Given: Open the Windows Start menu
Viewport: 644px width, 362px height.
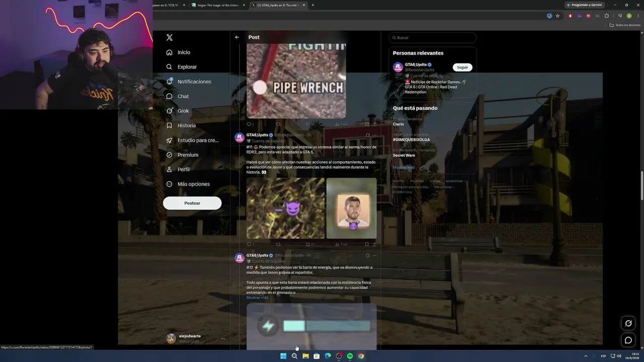Looking at the screenshot, I should (x=283, y=356).
